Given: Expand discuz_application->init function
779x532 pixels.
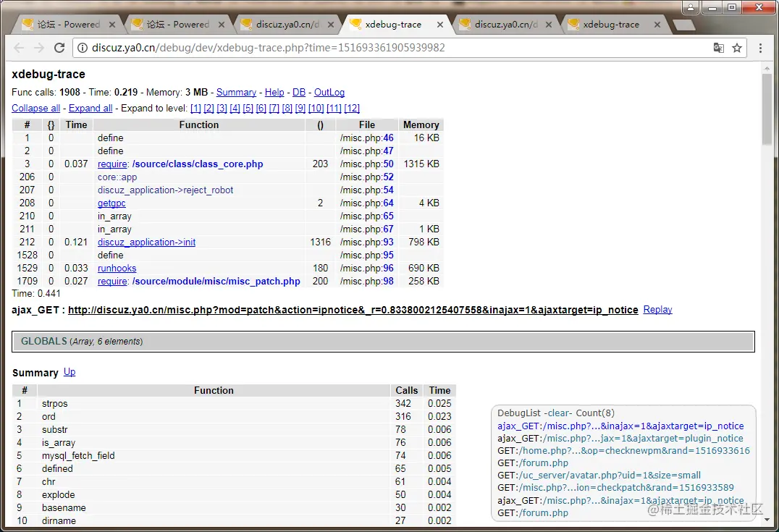Looking at the screenshot, I should 146,242.
